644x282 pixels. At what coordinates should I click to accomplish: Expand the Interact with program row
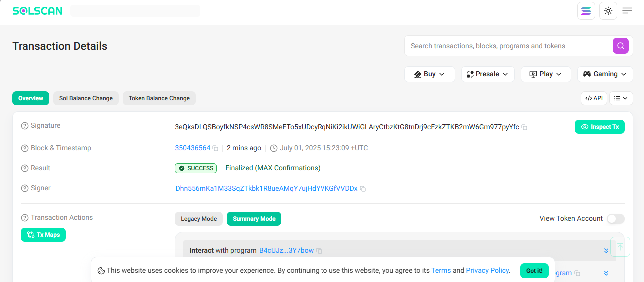pos(606,251)
